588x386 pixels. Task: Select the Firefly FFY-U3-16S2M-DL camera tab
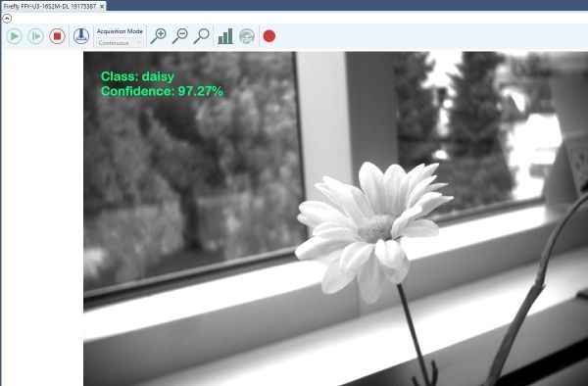50,7
